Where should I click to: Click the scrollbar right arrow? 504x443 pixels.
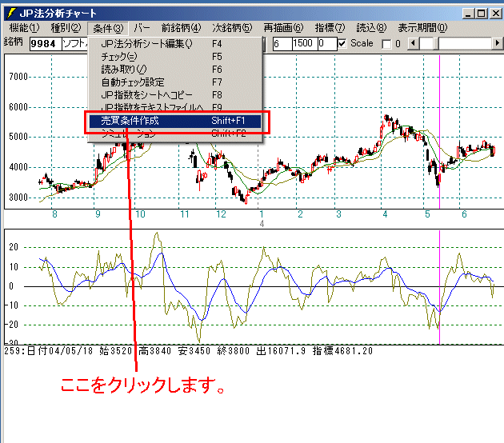click(x=498, y=43)
